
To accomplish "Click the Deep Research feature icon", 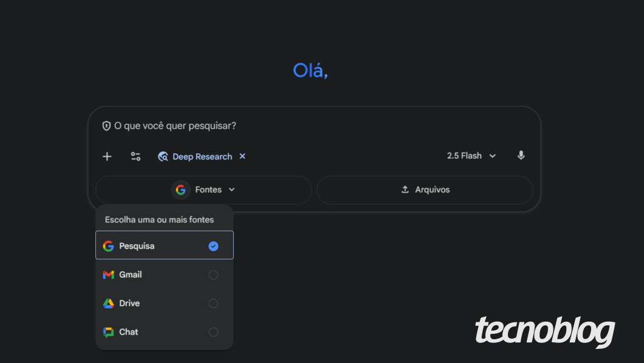I will tap(163, 156).
